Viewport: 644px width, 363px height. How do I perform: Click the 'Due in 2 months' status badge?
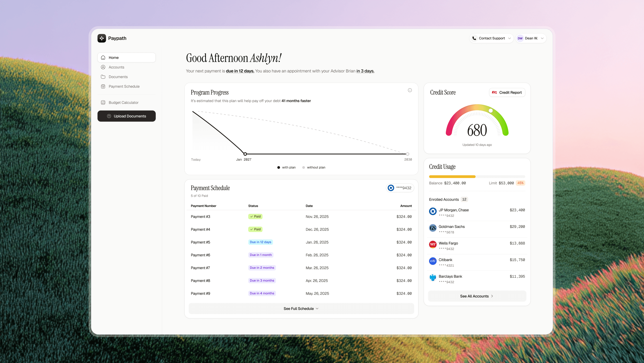[262, 268]
